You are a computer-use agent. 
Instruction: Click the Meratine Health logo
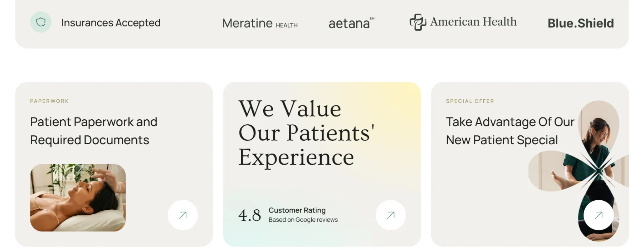click(260, 24)
